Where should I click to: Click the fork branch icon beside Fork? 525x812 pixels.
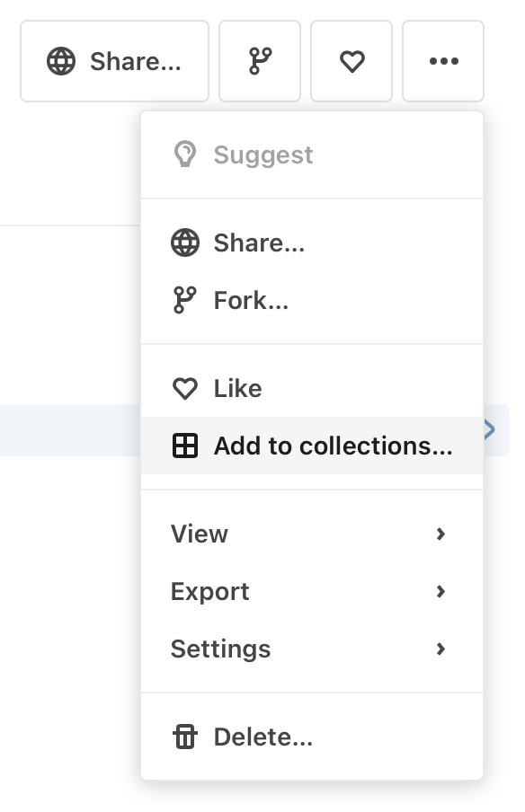[x=185, y=299]
